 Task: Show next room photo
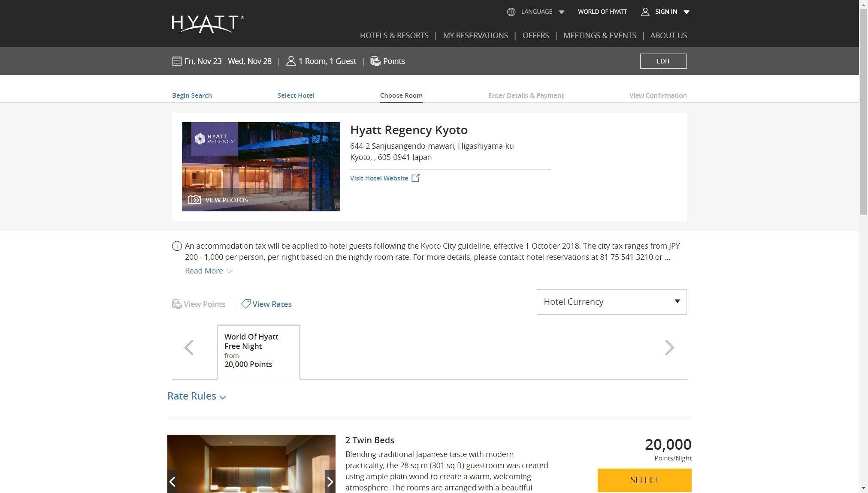330,482
